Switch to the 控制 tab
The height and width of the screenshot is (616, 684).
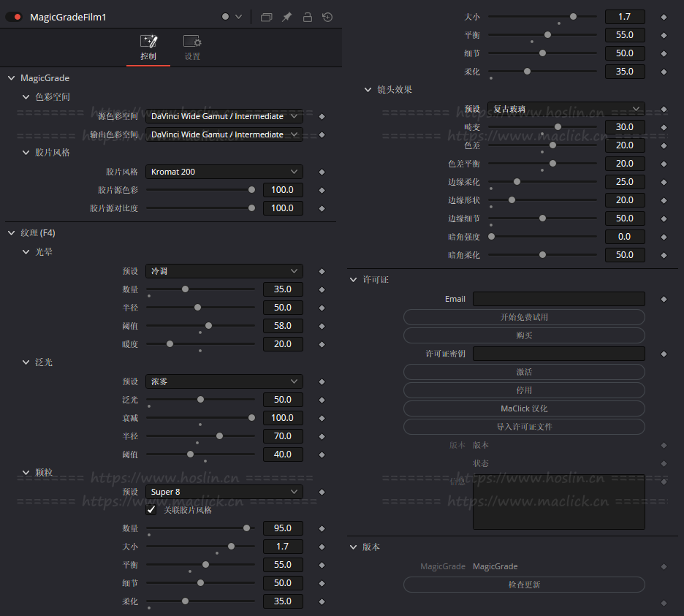click(x=148, y=47)
